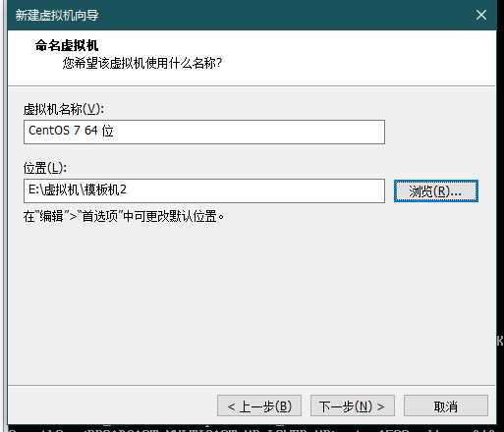
Task: Cancel the wizard with 取消 button
Action: [446, 405]
